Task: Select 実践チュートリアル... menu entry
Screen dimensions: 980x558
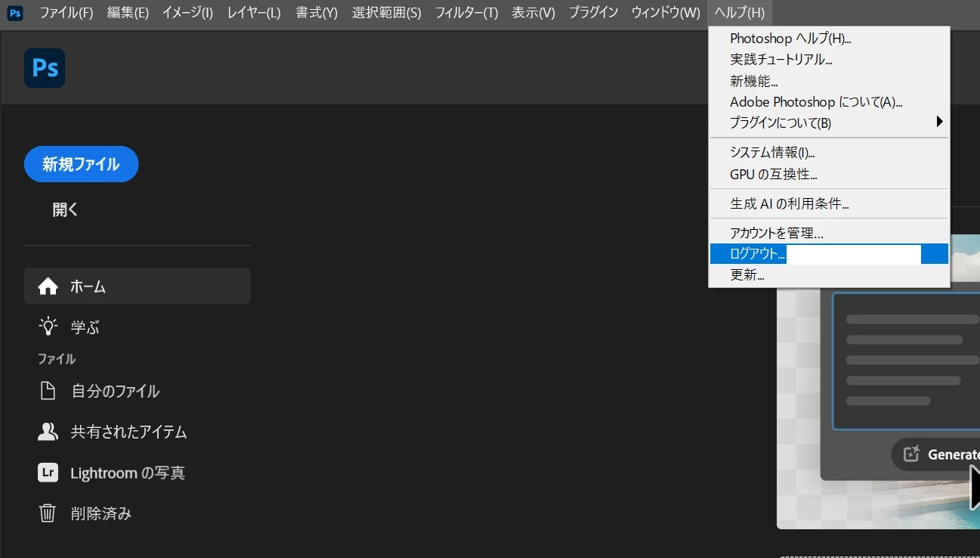Action: click(x=829, y=59)
